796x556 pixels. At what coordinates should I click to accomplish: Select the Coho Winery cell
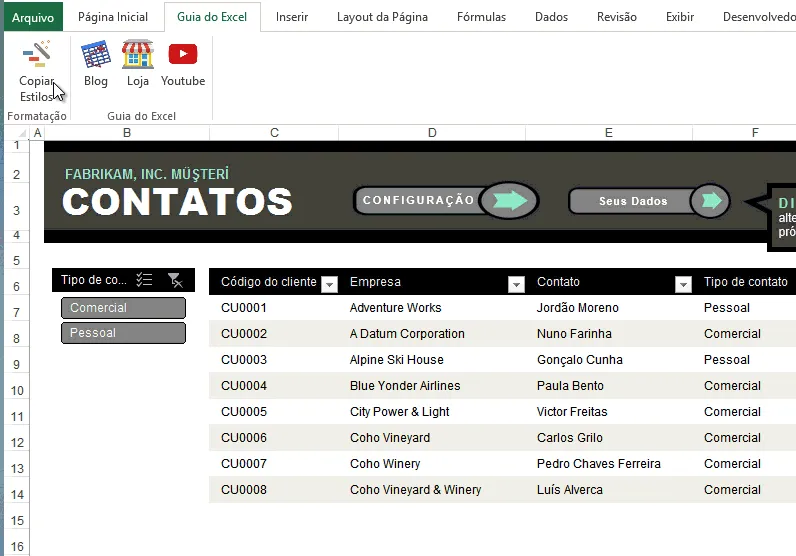(x=432, y=464)
